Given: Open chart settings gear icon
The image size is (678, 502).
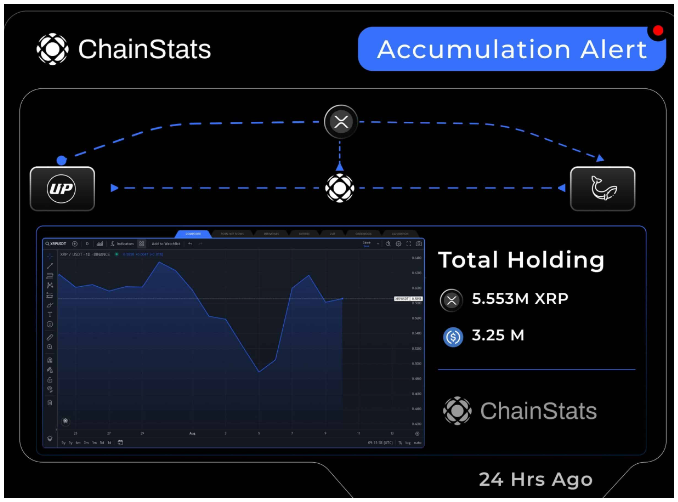Looking at the screenshot, I should pos(398,244).
